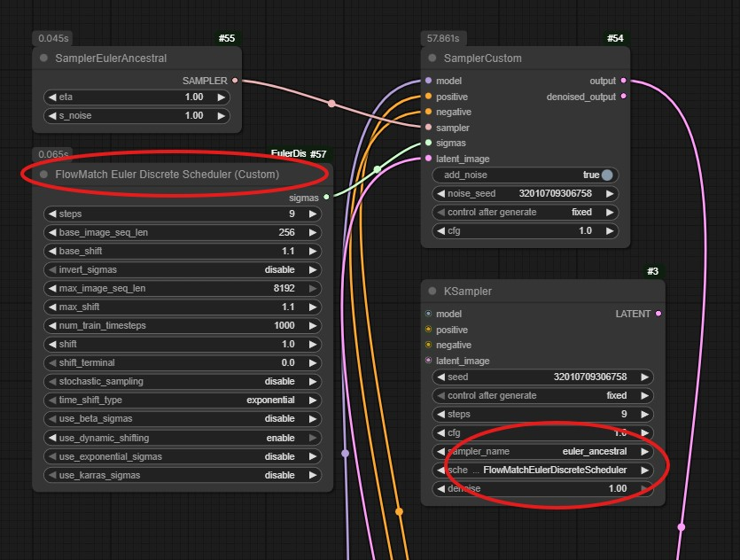Collapse the SamplerEulerAncestral node via its title circle
Image resolution: width=740 pixels, height=560 pixels.
point(43,58)
